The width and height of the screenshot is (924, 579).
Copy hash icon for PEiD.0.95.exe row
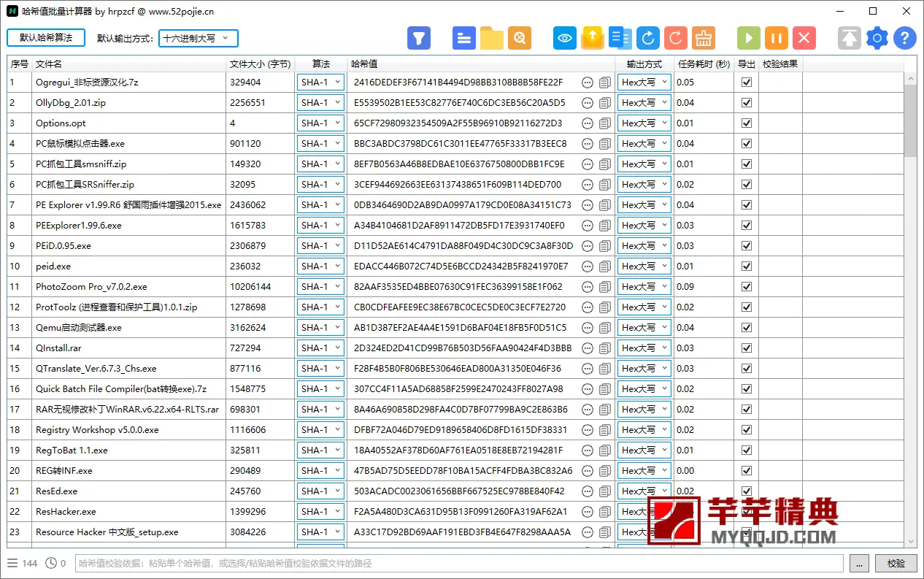coord(605,246)
